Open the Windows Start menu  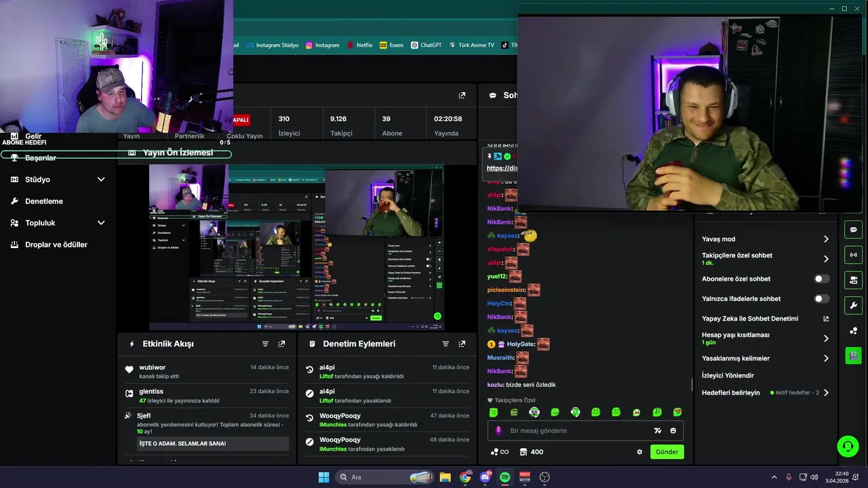(x=323, y=477)
